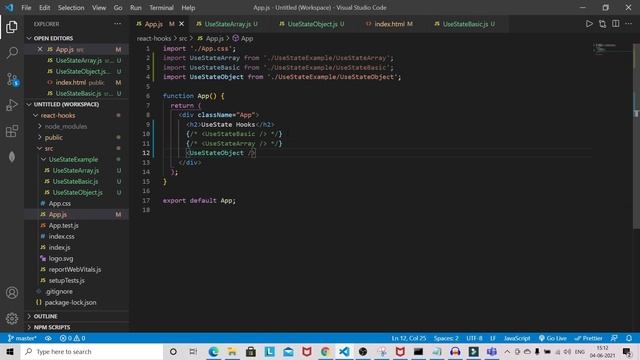
Task: Close App.js in Open Editors list
Action: point(40,49)
